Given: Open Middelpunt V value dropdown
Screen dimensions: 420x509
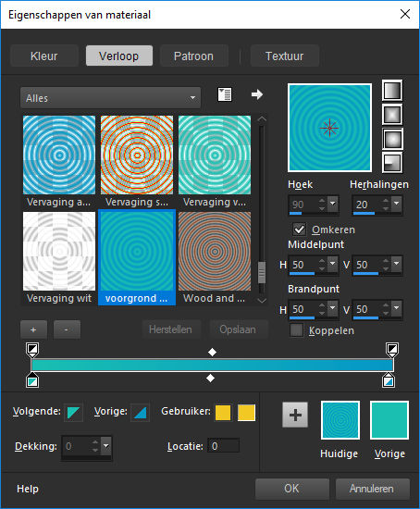Looking at the screenshot, I should (x=396, y=264).
